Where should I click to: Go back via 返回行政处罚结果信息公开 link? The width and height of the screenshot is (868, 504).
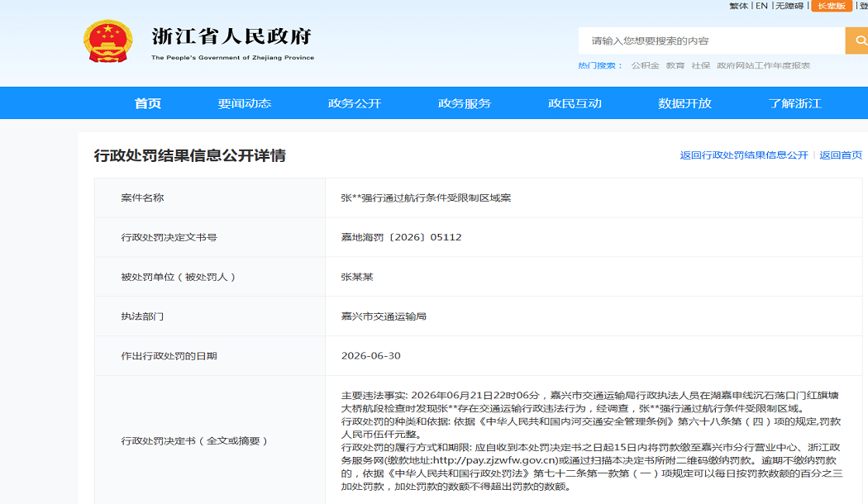click(x=744, y=155)
